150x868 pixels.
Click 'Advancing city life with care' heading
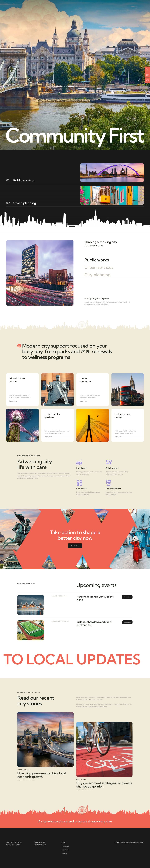point(35,464)
